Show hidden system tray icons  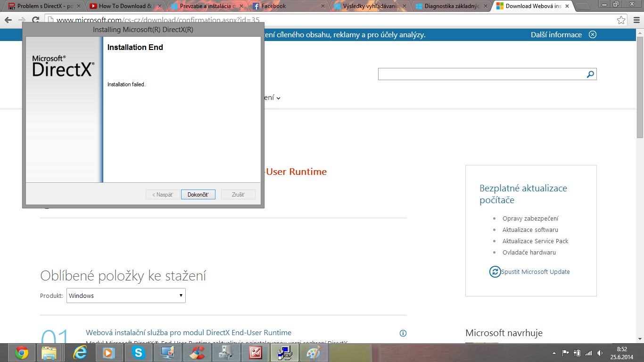tap(554, 353)
